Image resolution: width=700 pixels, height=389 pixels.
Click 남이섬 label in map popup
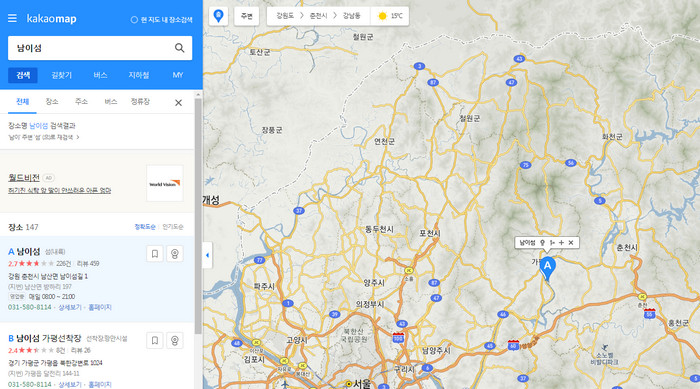click(x=527, y=243)
